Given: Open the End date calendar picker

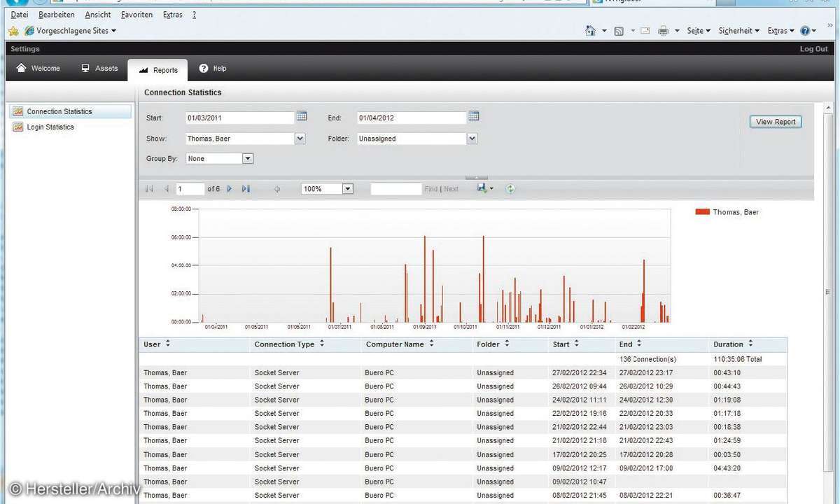Looking at the screenshot, I should pyautogui.click(x=474, y=116).
